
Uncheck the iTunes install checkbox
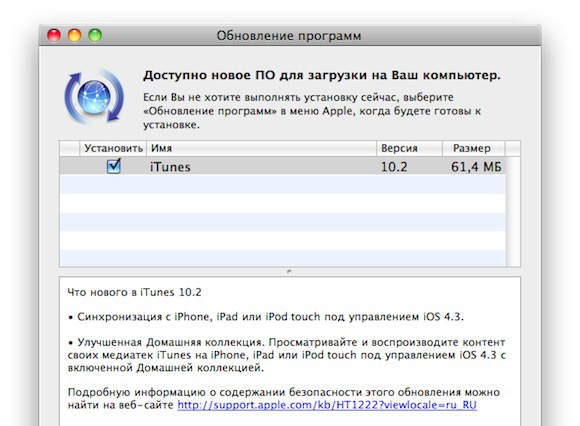point(114,166)
